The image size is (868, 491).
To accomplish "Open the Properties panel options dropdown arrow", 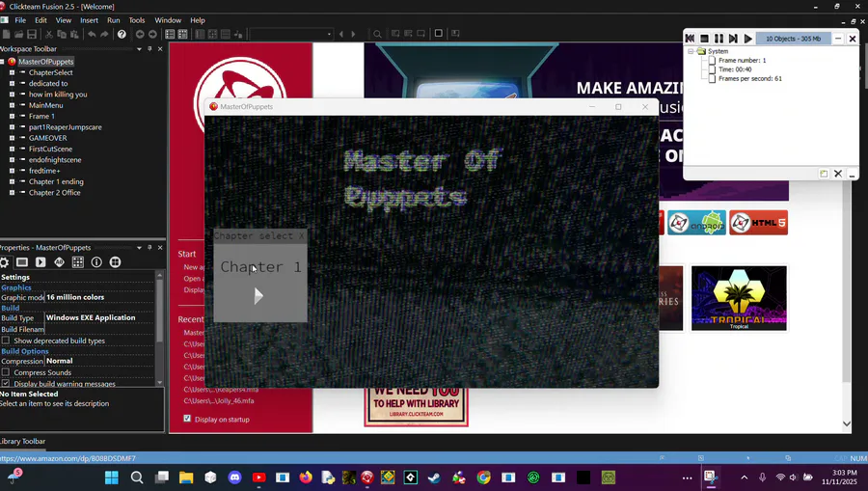I will point(139,248).
